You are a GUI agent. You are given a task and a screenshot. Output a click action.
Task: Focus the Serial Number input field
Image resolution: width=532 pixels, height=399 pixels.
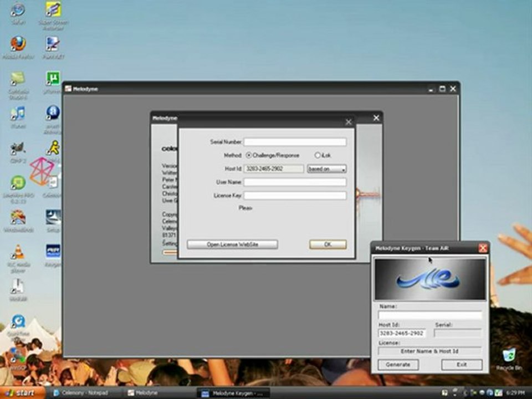295,142
